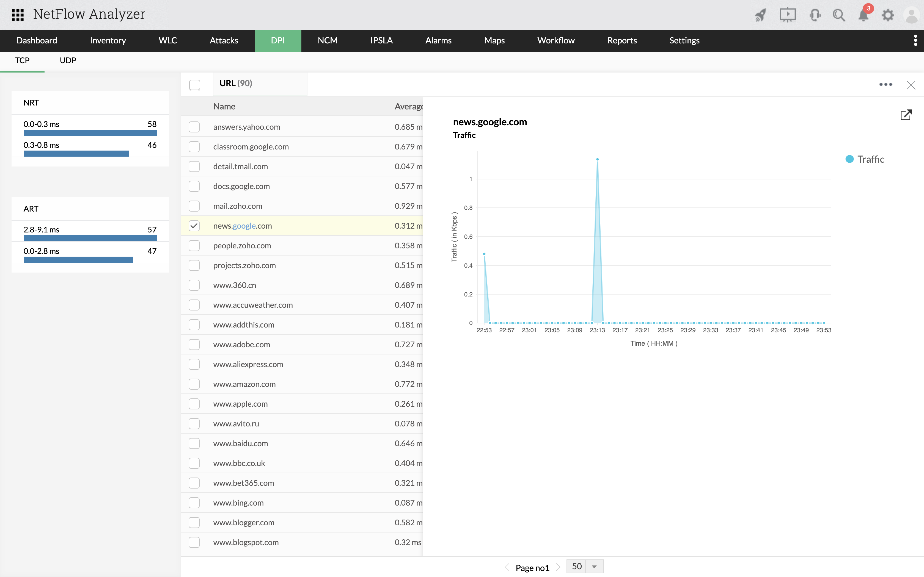Open the ellipsis more-options menu
This screenshot has width=924, height=577.
[886, 84]
